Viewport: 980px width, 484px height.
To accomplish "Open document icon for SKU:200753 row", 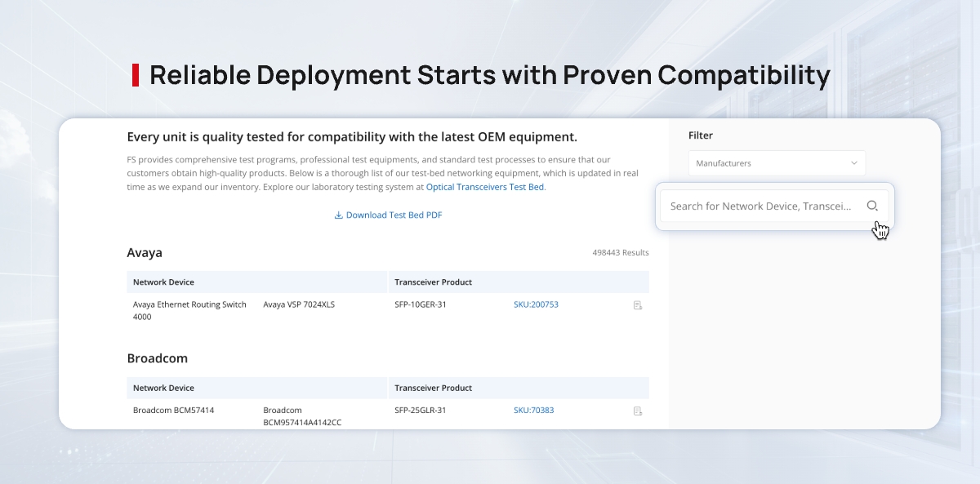I will (638, 305).
